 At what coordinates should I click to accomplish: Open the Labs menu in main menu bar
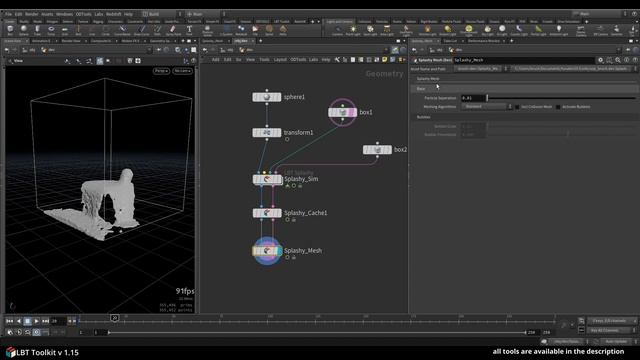[x=99, y=14]
